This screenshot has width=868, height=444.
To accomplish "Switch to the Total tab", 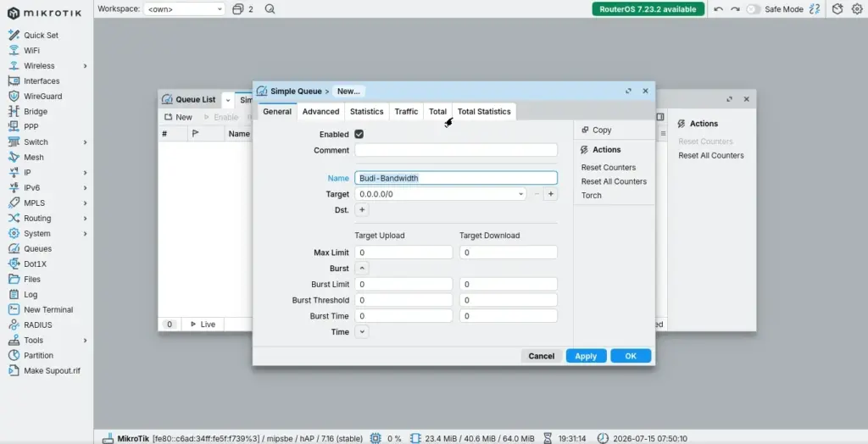I will click(438, 111).
